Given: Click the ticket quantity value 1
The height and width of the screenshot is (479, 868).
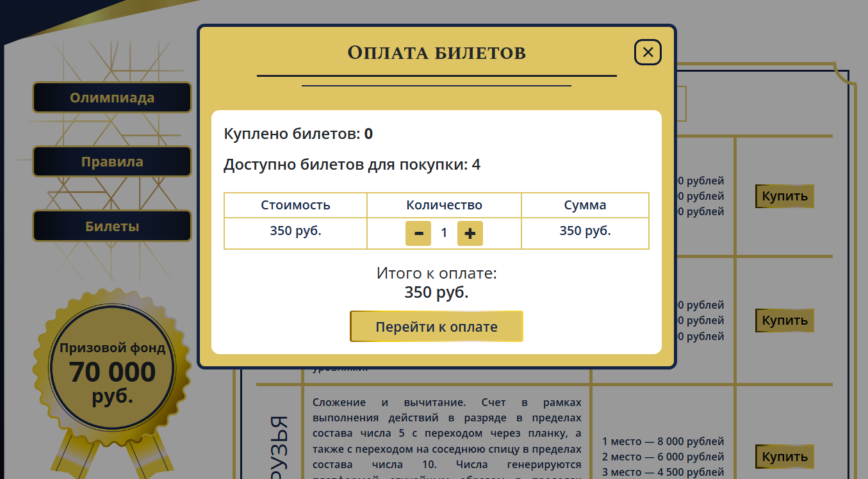Looking at the screenshot, I should coord(444,233).
